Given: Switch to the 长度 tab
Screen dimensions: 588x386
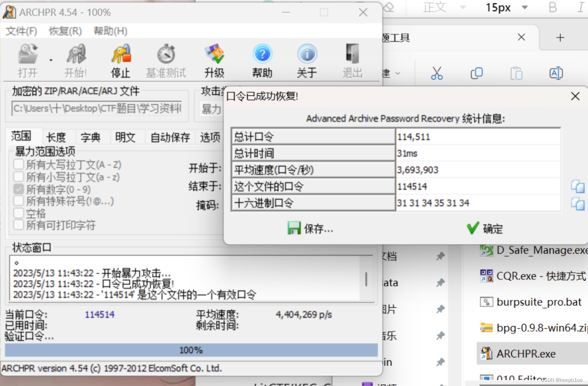Looking at the screenshot, I should [x=56, y=137].
